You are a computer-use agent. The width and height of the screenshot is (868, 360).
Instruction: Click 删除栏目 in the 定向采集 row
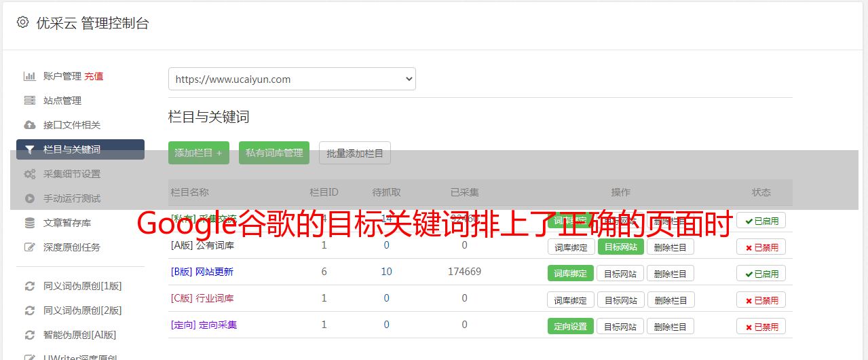click(671, 326)
